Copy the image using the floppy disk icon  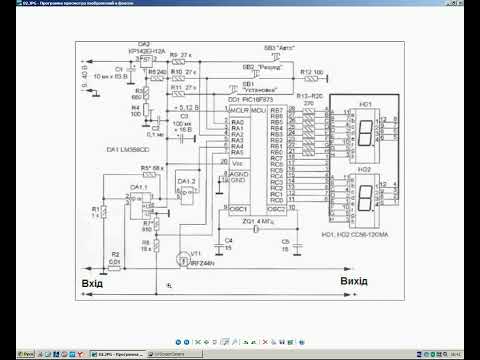click(x=282, y=342)
